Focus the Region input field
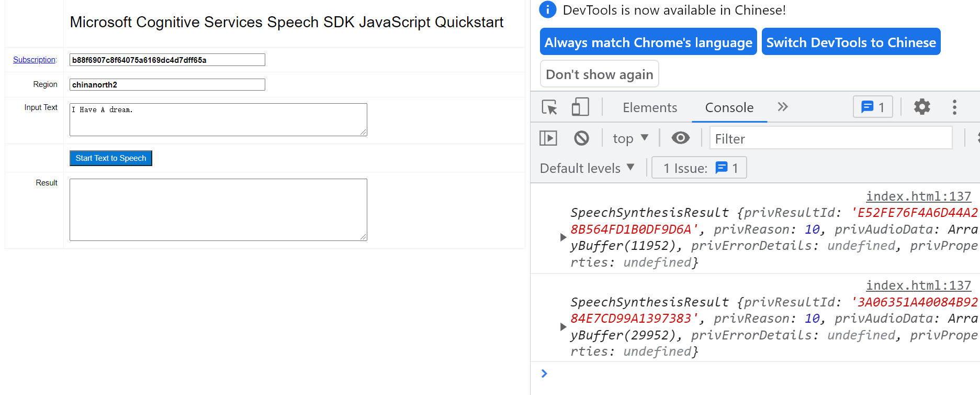This screenshot has width=980, height=395. (167, 84)
